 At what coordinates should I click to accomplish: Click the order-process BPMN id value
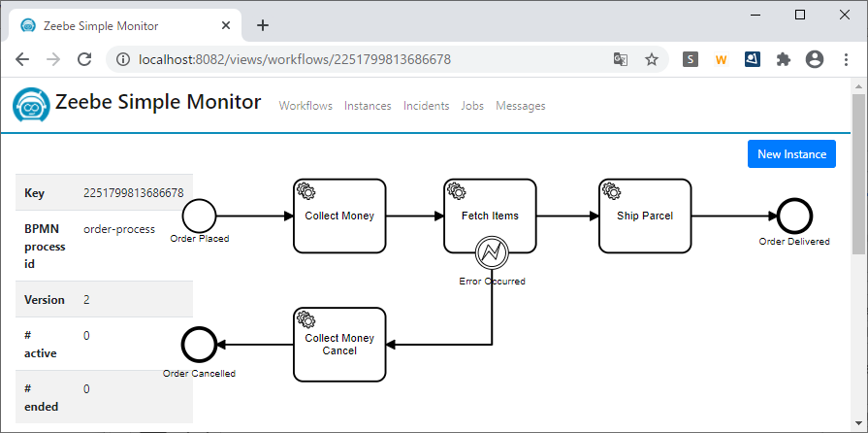119,229
